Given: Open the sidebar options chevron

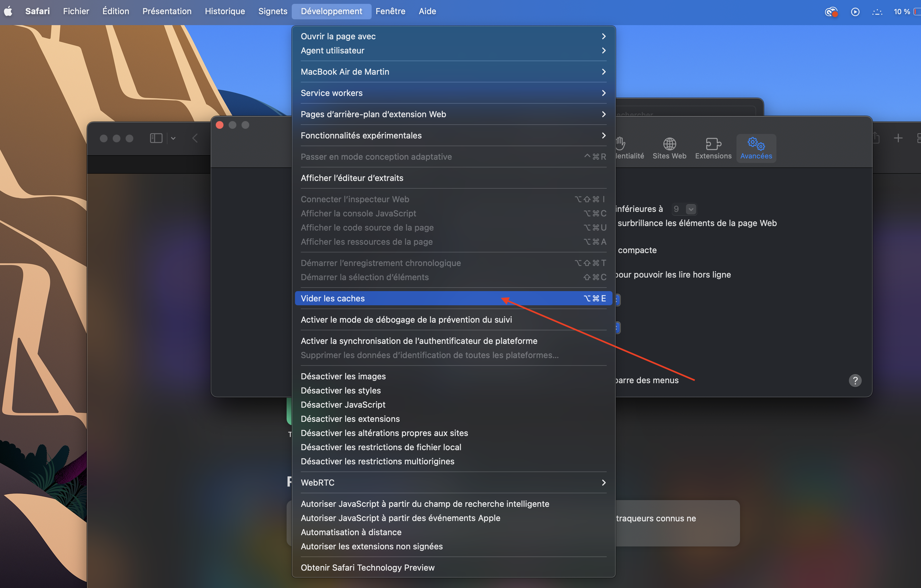Looking at the screenshot, I should (x=173, y=138).
